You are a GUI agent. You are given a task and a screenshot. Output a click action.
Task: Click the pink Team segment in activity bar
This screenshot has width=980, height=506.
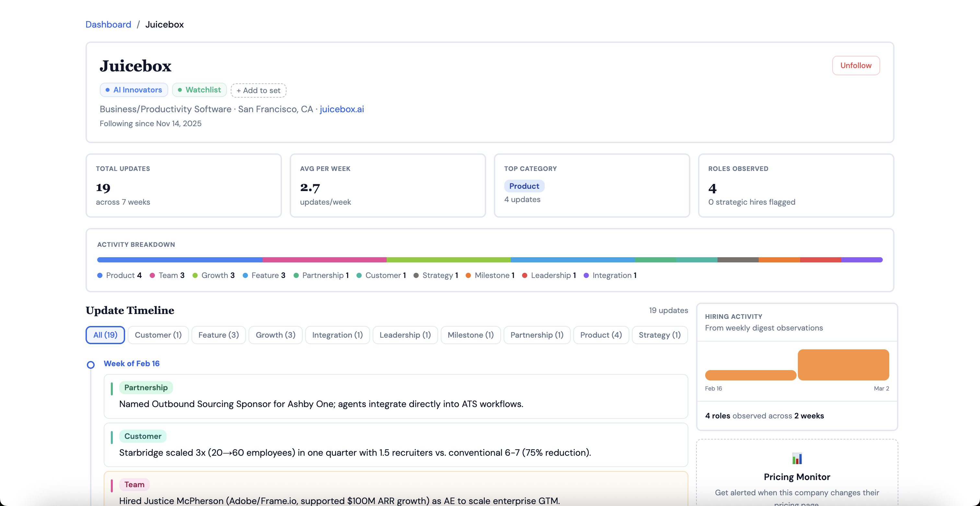click(324, 260)
